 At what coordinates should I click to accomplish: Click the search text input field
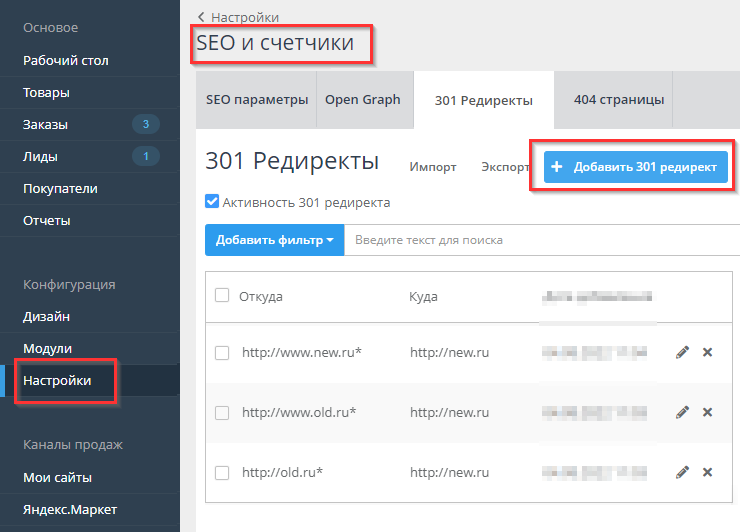pyautogui.click(x=540, y=240)
